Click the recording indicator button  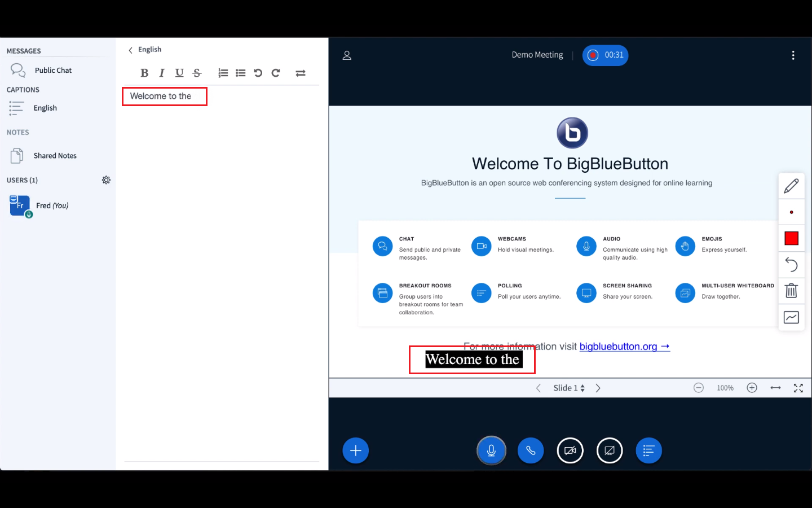(605, 55)
